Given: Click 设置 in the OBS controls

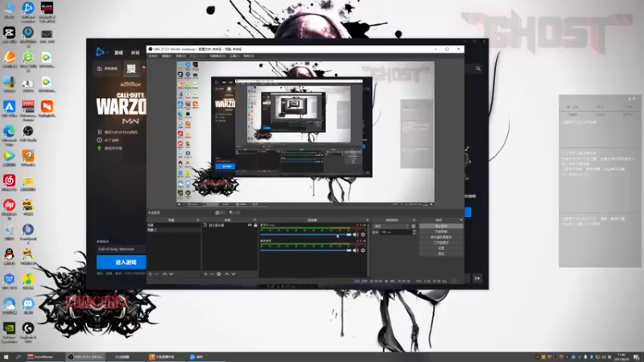Looking at the screenshot, I should tap(441, 249).
